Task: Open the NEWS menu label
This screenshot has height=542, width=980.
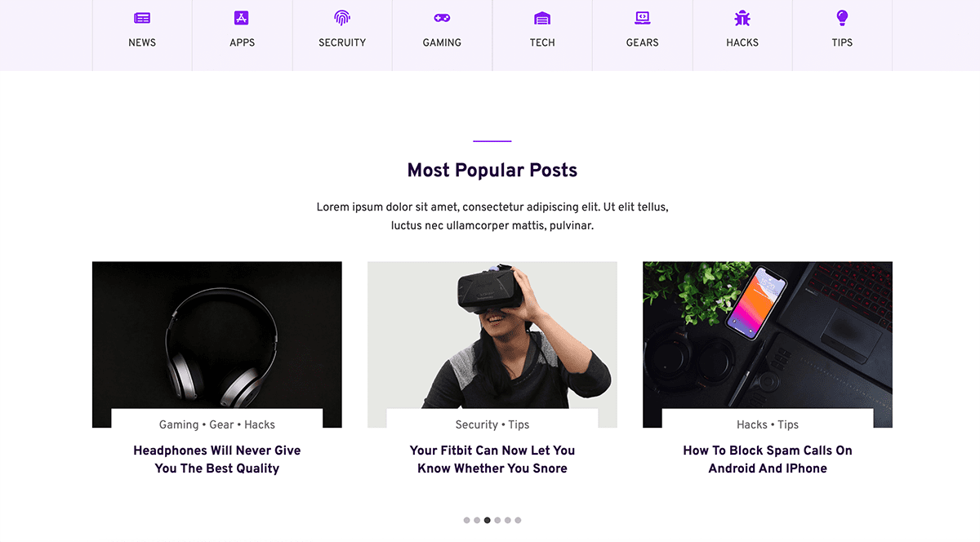Action: tap(142, 42)
